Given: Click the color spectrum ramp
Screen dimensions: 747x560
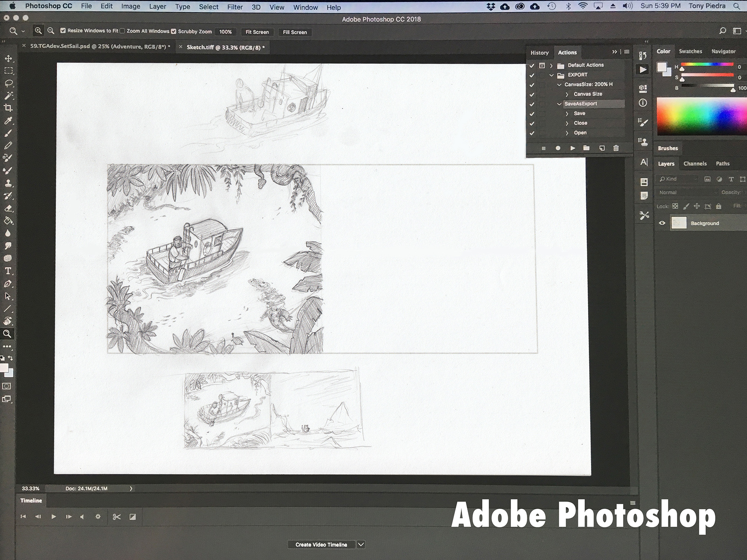Looking at the screenshot, I should pyautogui.click(x=702, y=116).
